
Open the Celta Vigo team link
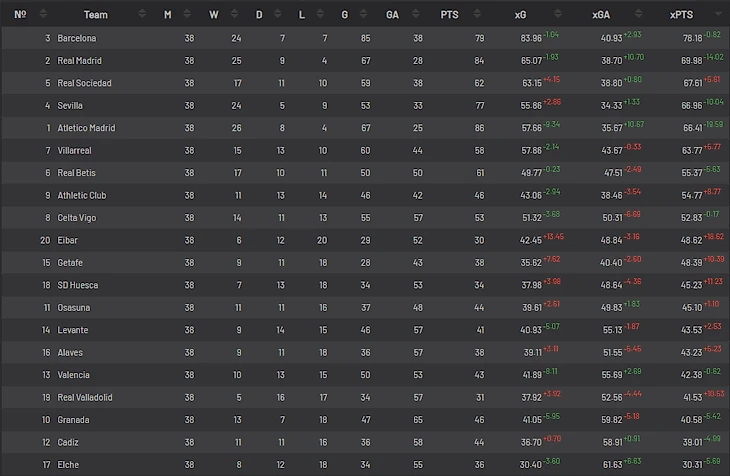point(77,218)
